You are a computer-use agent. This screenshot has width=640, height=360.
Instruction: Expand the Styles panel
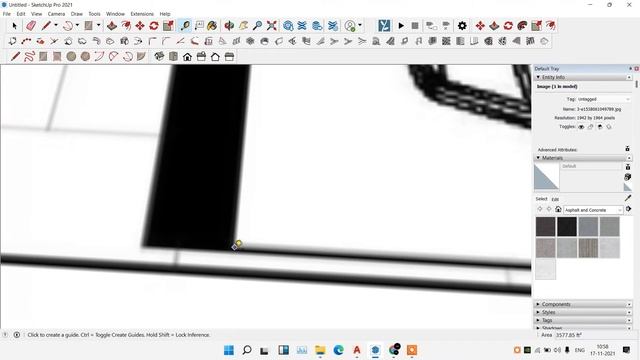(538, 312)
